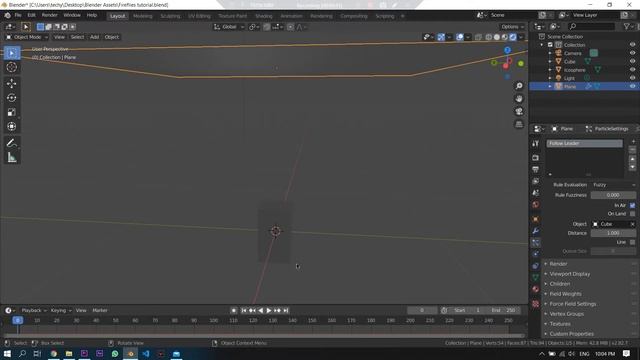Hide the Icosphere object in outliner
640x360 pixels.
tap(632, 70)
